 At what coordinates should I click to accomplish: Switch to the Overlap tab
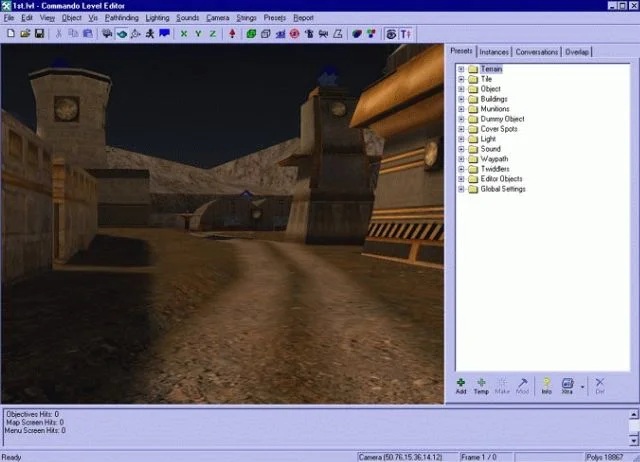(x=577, y=52)
